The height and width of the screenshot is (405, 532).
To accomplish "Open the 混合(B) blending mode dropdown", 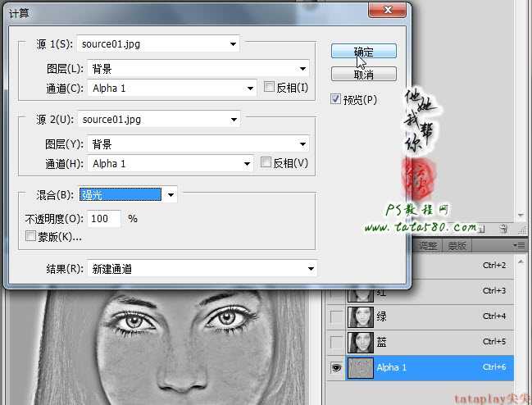I will 128,194.
